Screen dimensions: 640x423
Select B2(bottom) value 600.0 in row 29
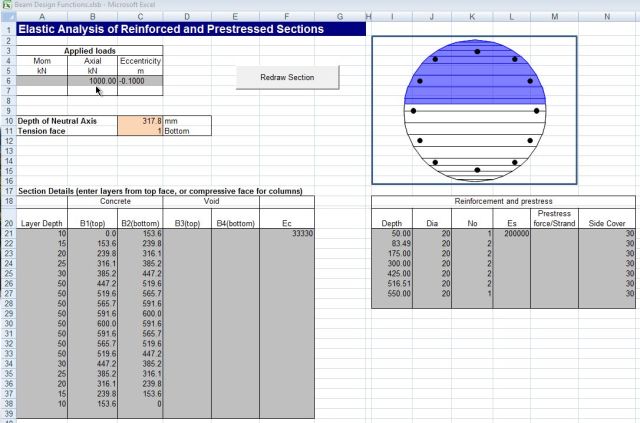(x=140, y=314)
